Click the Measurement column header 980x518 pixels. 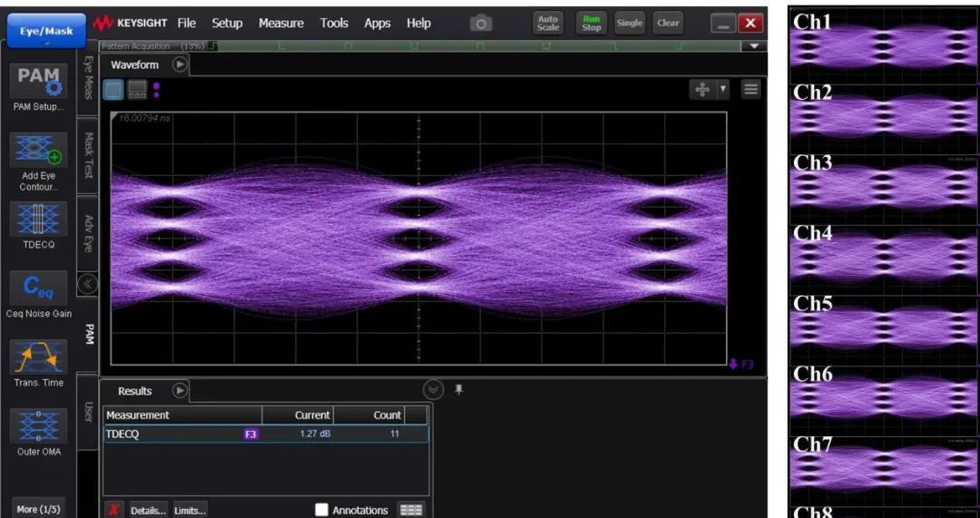coord(182,415)
